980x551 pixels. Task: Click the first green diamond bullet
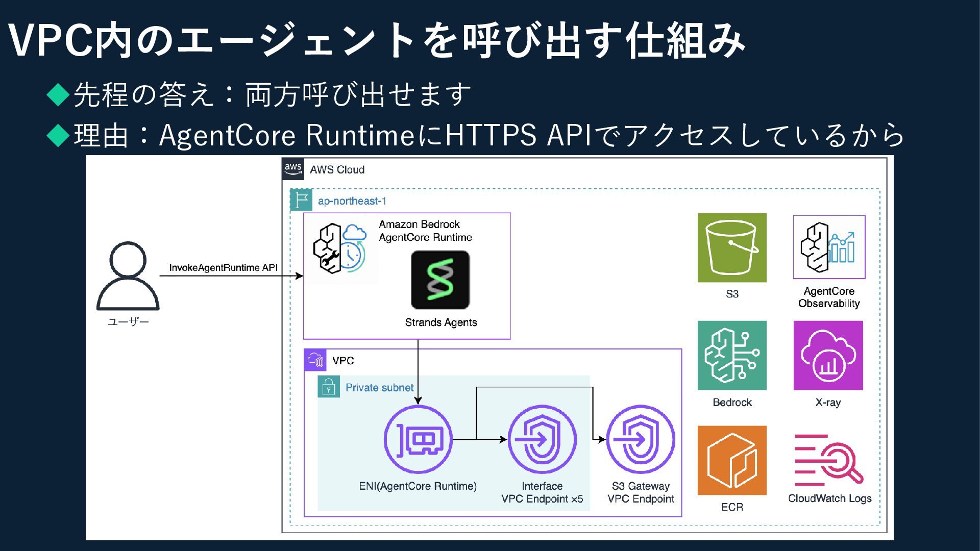click(58, 94)
